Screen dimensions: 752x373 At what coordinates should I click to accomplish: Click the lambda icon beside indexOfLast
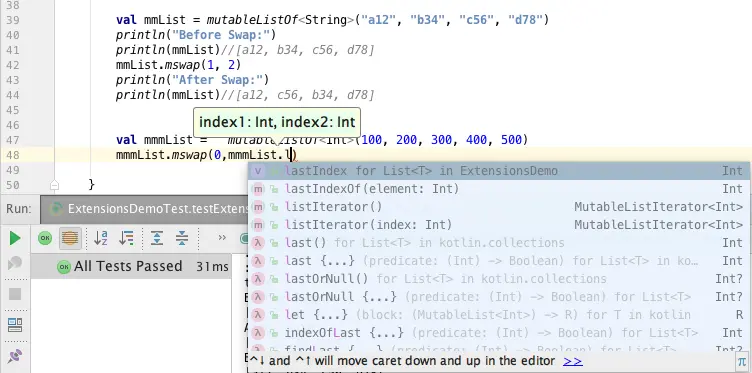(258, 333)
